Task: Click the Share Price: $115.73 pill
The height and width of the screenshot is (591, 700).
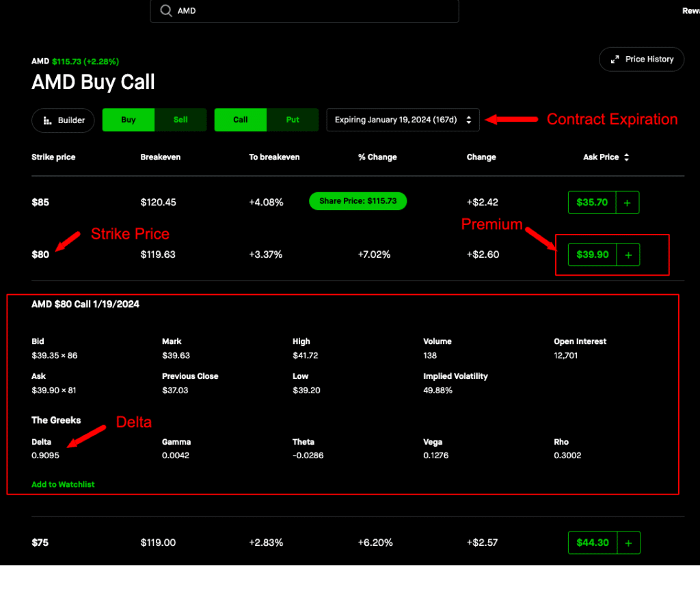Action: tap(358, 201)
